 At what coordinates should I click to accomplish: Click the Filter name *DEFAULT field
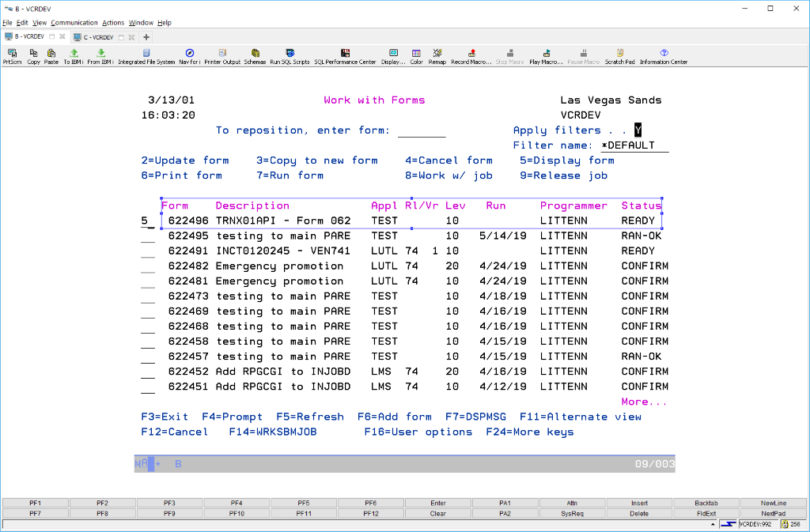point(635,145)
